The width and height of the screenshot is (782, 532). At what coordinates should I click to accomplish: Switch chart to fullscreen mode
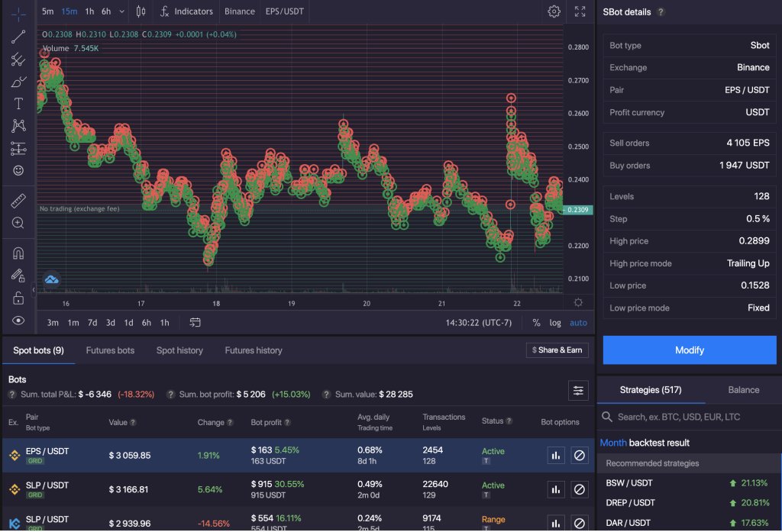pos(580,11)
